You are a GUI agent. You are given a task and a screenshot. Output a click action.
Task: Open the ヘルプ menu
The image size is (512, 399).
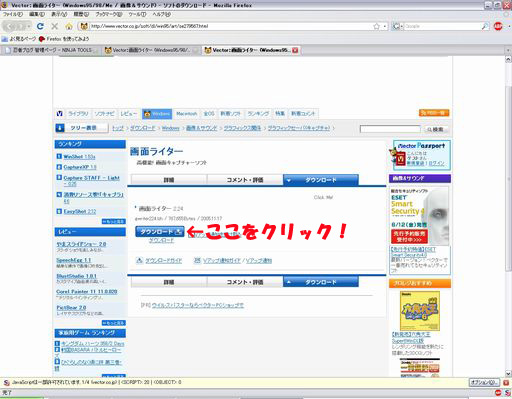click(162, 14)
